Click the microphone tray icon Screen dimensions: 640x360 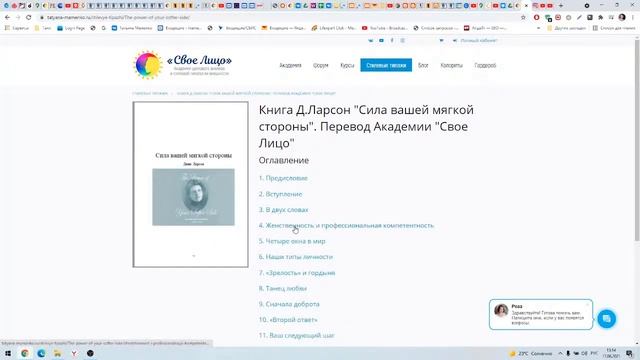click(x=568, y=353)
